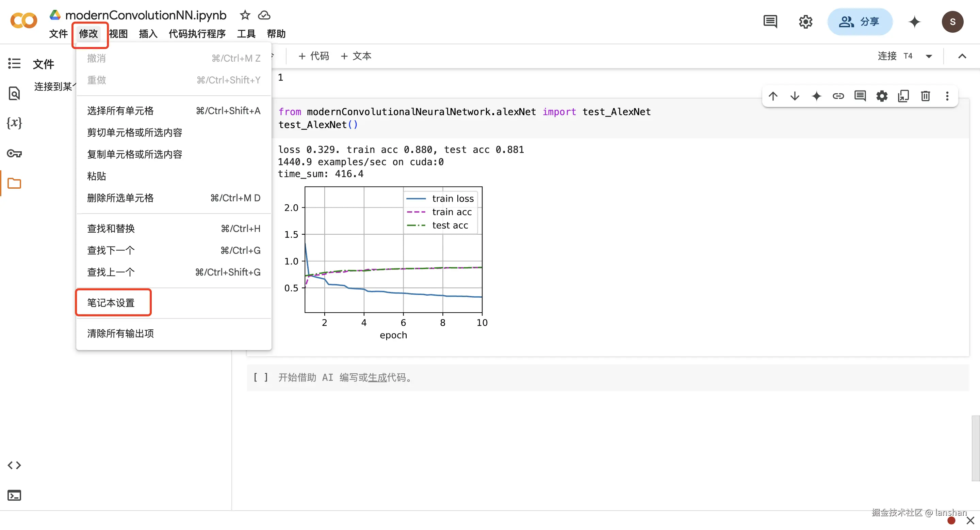
Task: Open the find and replace sidebar icon
Action: click(x=14, y=93)
